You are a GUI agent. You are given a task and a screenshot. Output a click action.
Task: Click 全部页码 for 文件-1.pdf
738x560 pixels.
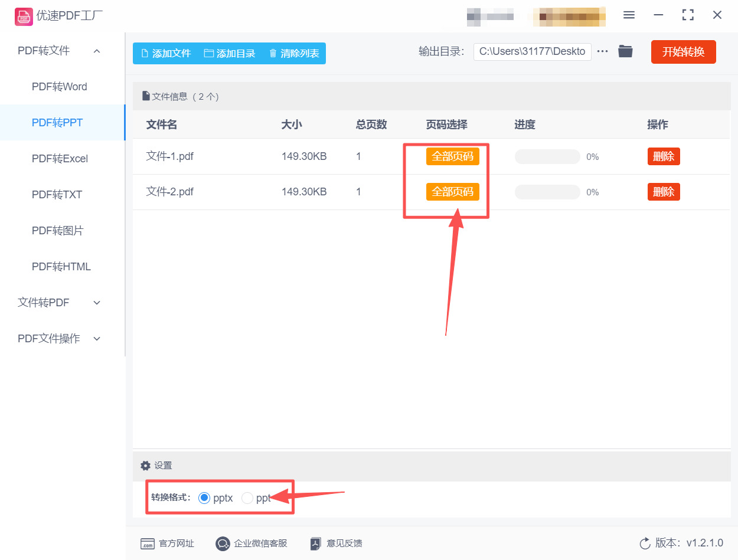(453, 156)
